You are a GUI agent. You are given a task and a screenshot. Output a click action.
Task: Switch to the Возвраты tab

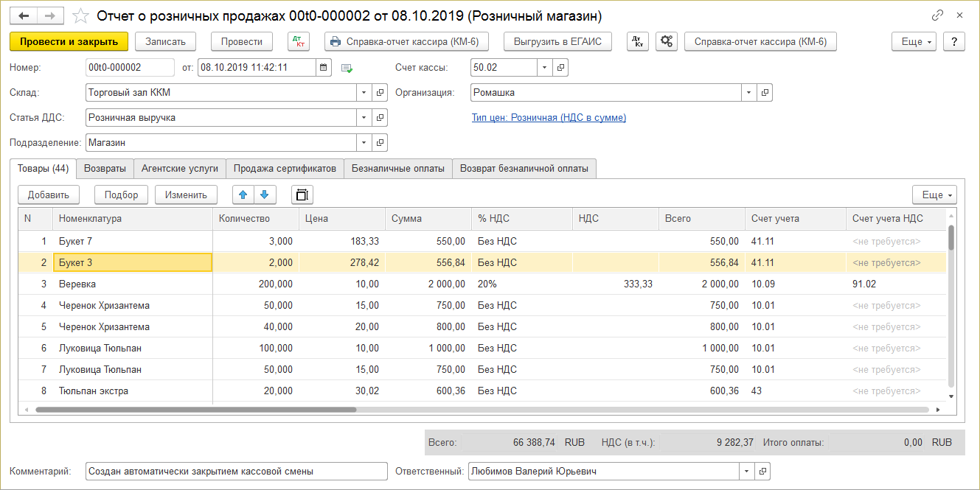tap(105, 169)
